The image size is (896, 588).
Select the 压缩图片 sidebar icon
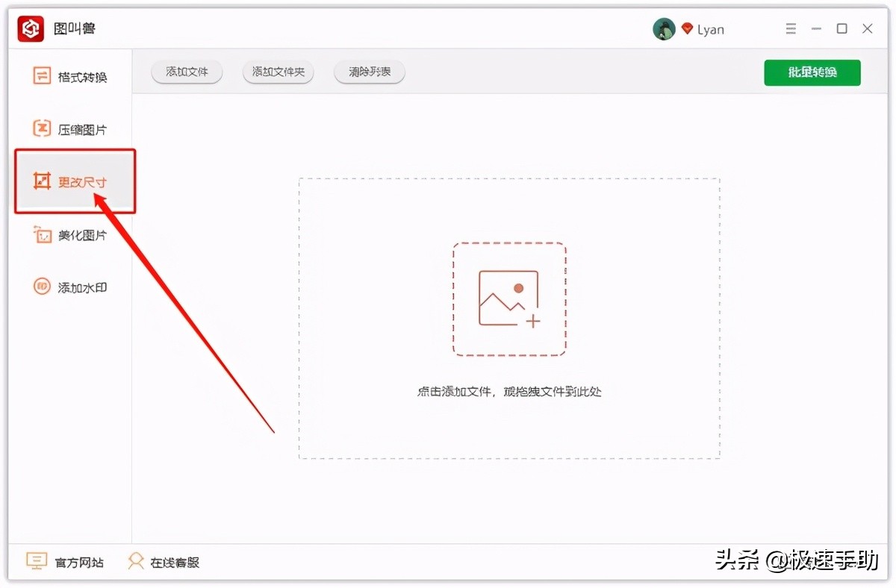point(41,128)
